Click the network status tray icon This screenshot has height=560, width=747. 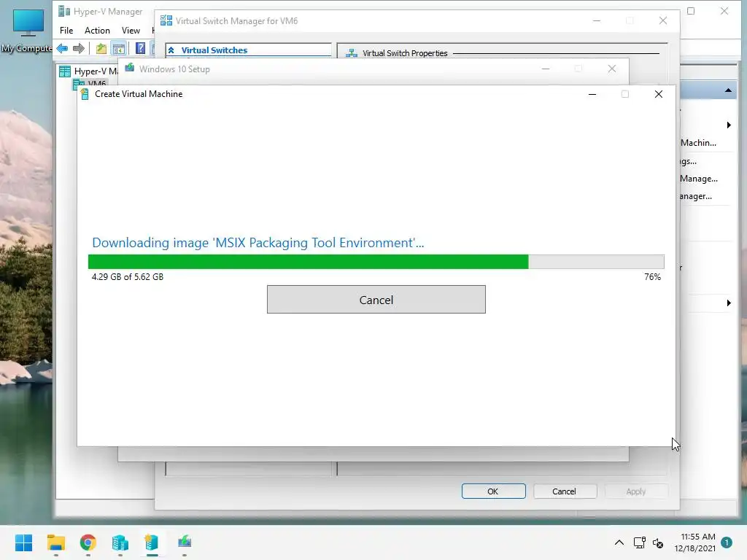click(639, 542)
